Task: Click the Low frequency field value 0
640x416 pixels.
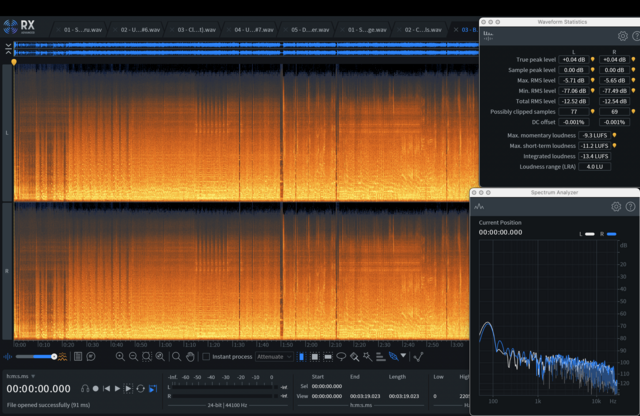Action: [x=435, y=396]
